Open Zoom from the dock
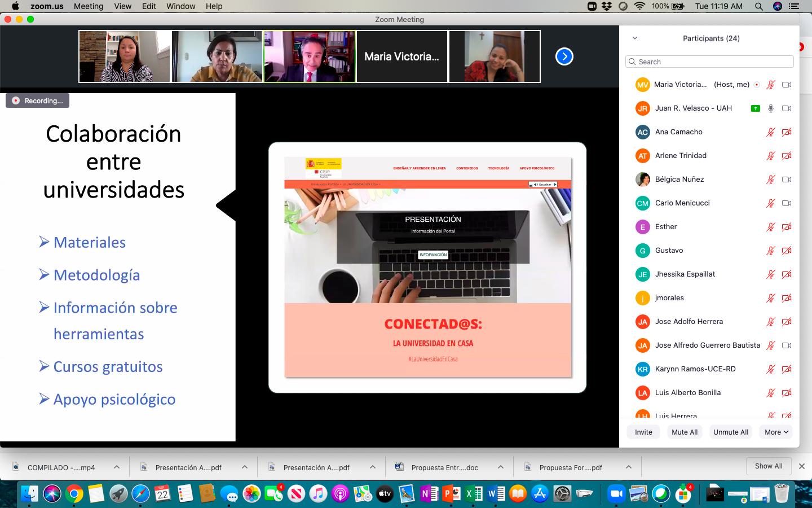812x508 pixels. click(616, 494)
